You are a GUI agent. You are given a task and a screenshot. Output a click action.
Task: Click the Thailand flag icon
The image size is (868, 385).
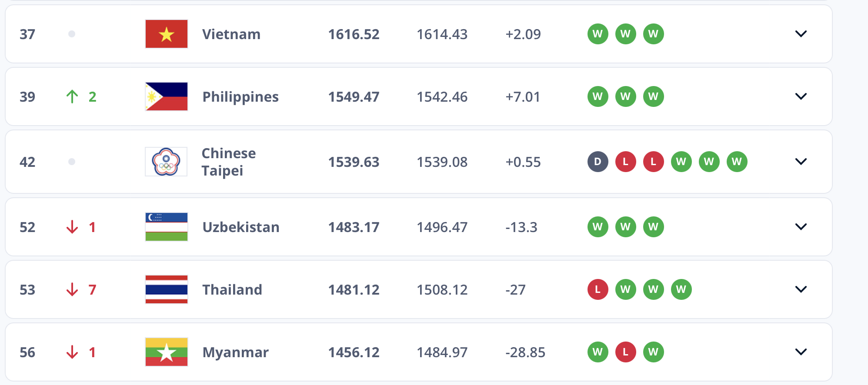pos(167,289)
